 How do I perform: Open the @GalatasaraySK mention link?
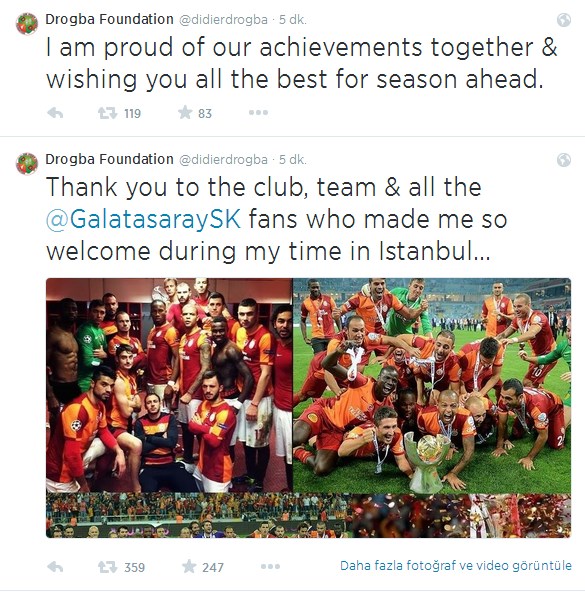[144, 219]
